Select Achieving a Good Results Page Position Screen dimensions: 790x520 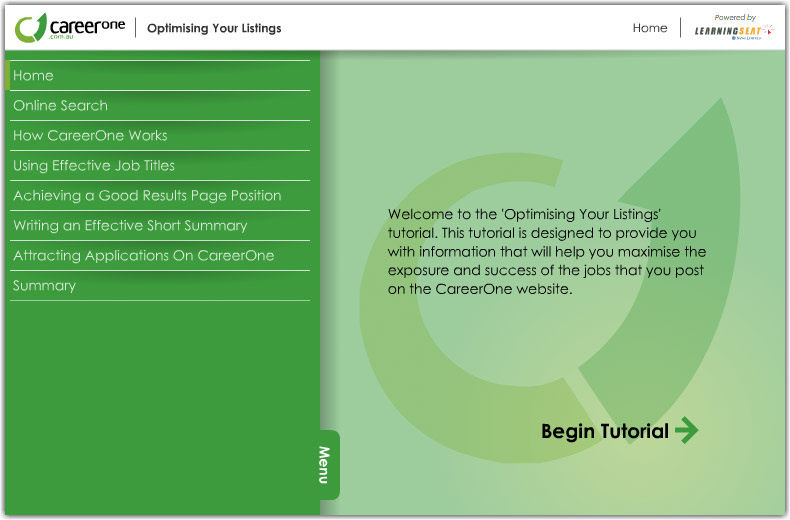tap(160, 196)
